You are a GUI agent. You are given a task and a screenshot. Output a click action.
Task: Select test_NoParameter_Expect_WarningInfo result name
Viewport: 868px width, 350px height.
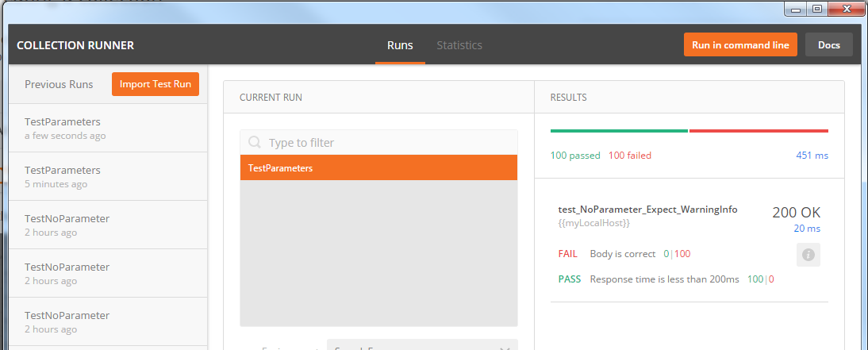point(647,210)
